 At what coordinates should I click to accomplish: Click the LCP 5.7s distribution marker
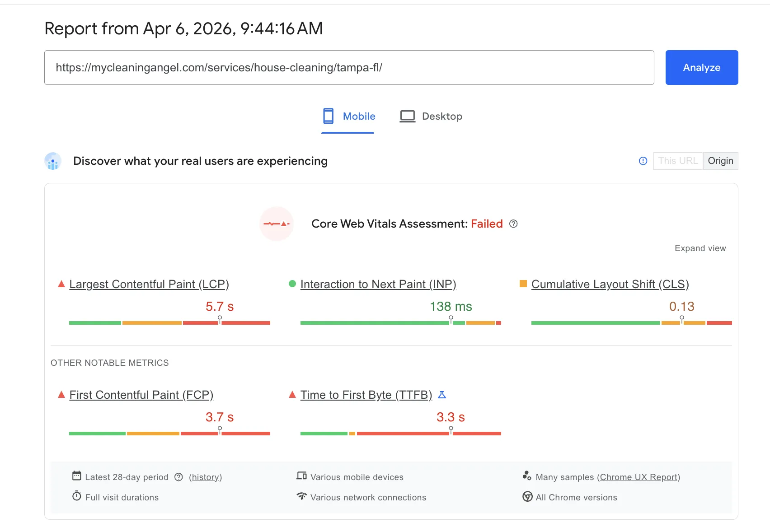220,319
